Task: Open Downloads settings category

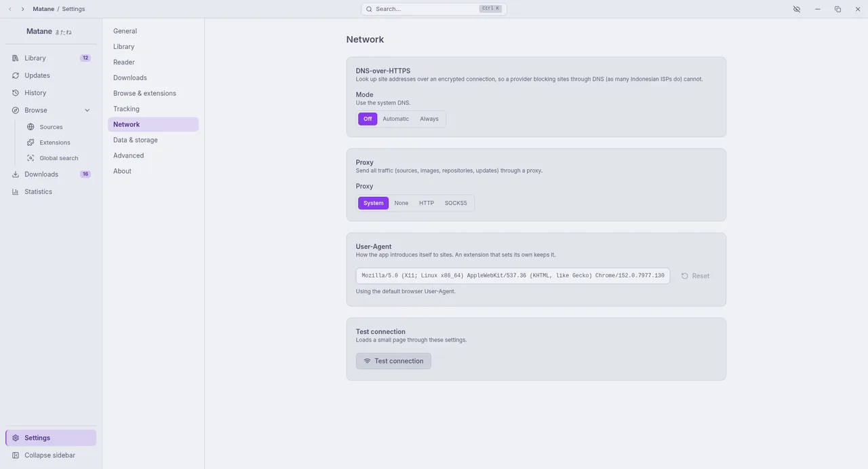Action: click(153, 78)
